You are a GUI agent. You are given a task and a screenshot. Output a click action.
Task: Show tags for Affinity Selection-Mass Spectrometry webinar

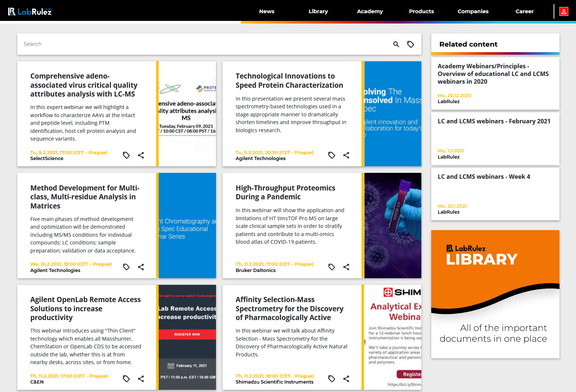click(332, 379)
